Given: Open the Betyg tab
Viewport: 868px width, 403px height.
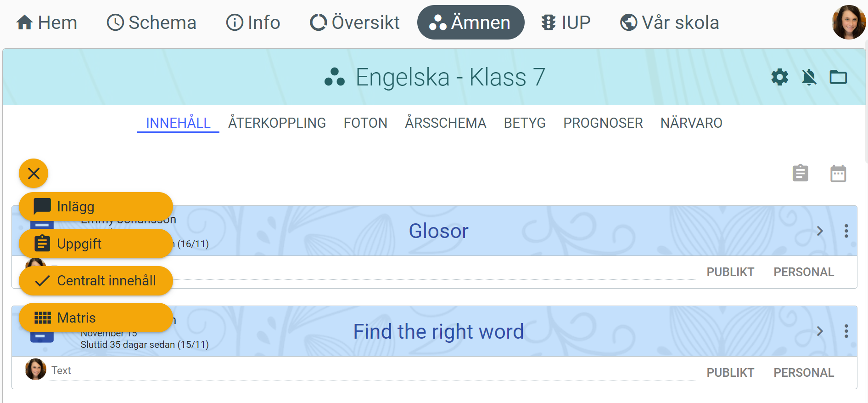Looking at the screenshot, I should [525, 123].
